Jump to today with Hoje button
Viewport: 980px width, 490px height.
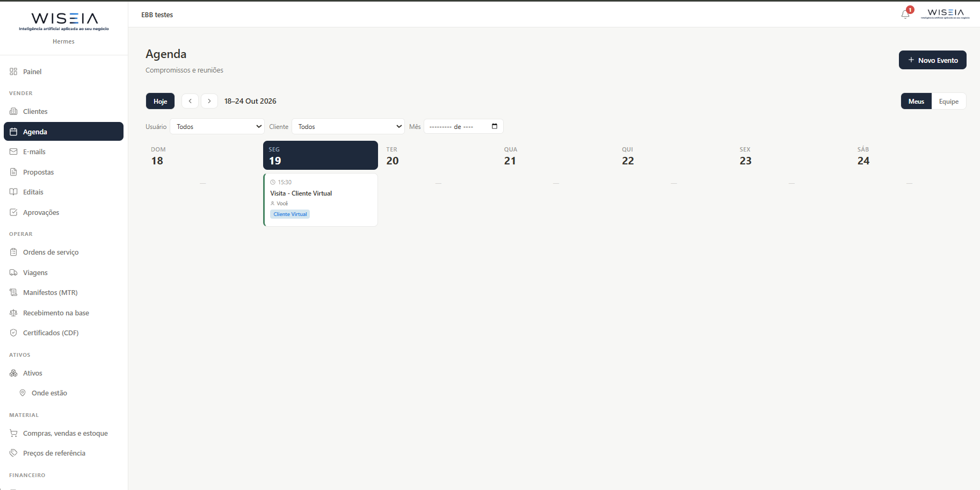(161, 101)
